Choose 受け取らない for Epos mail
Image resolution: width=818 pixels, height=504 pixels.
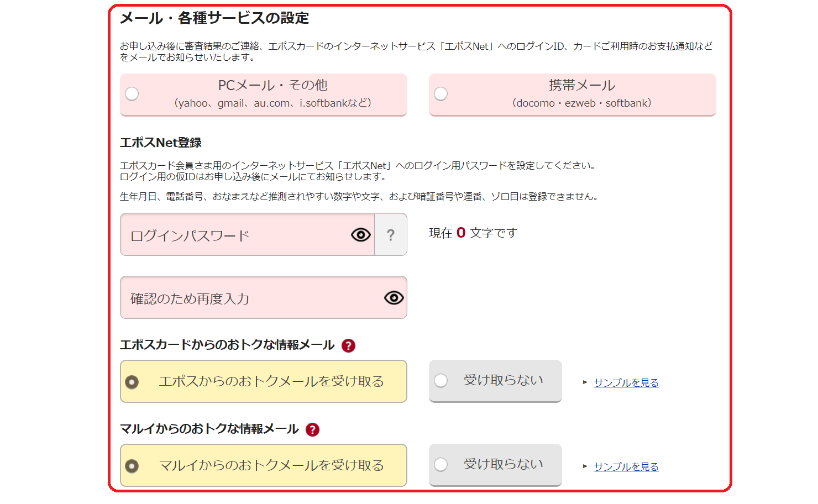[495, 381]
